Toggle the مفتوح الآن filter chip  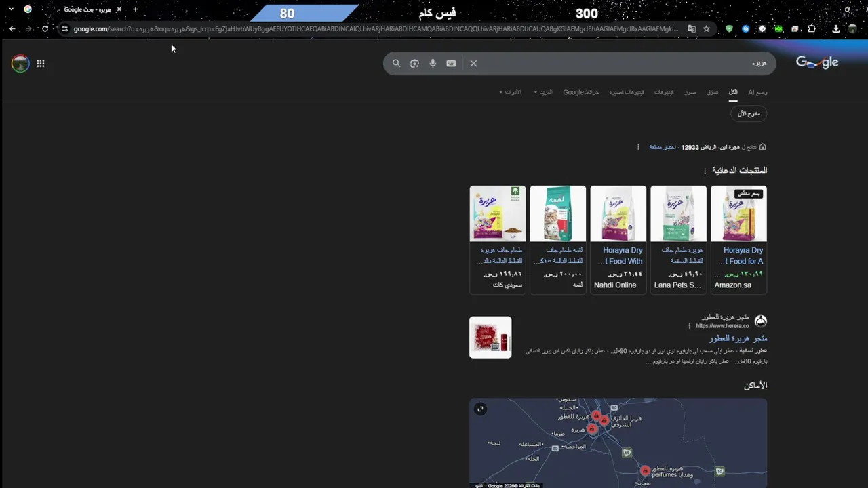(x=749, y=113)
